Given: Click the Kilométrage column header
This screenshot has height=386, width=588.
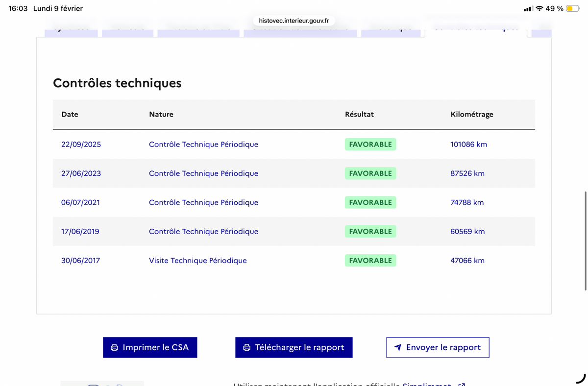Looking at the screenshot, I should point(472,114).
